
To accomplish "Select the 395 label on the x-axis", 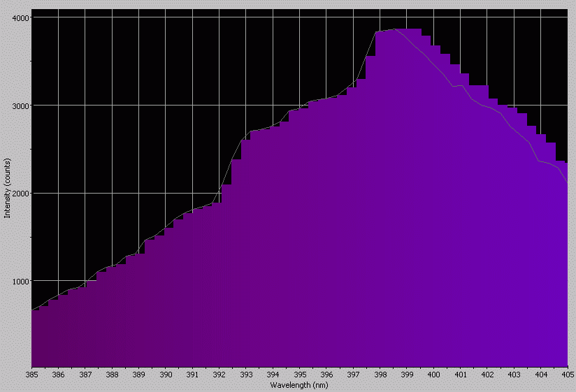I will [300, 375].
